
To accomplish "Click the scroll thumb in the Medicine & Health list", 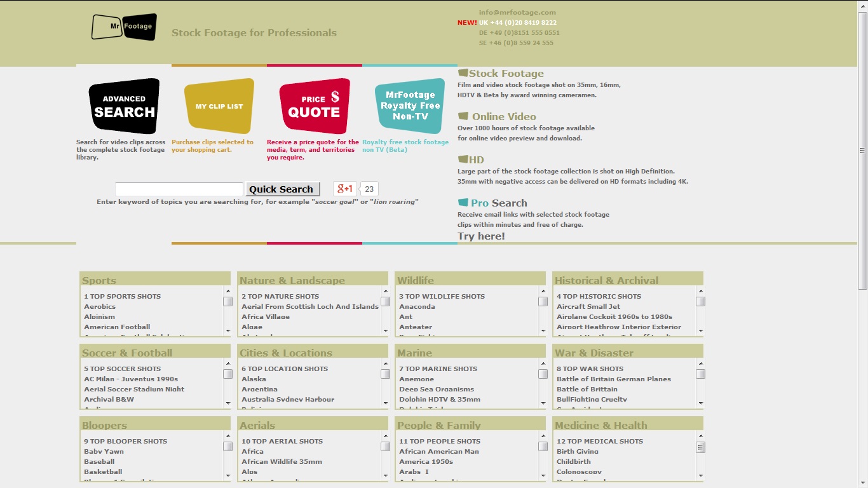I will (x=700, y=447).
